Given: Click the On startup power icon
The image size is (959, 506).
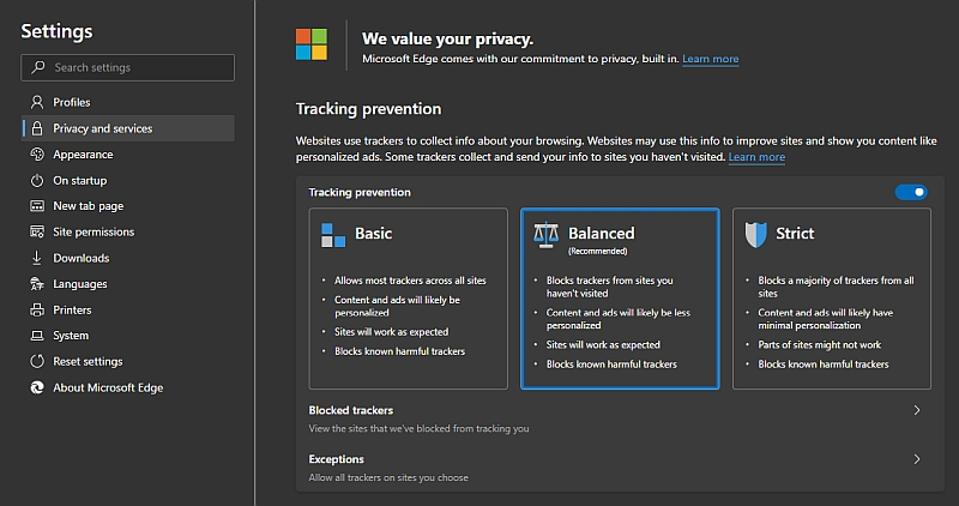Looking at the screenshot, I should pyautogui.click(x=37, y=180).
